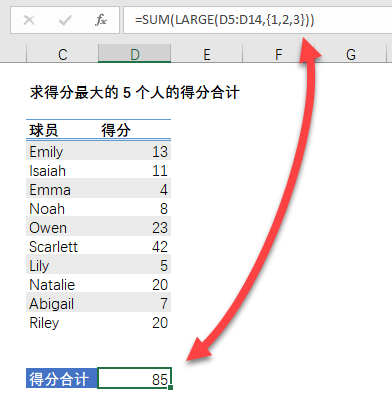
Task: Click the Cancel X icon in formula bar
Action: 29,20
